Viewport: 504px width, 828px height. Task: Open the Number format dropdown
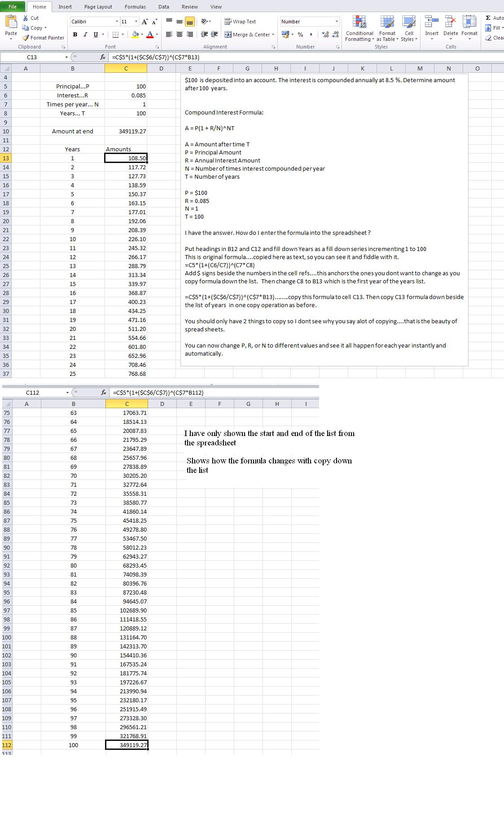click(x=337, y=22)
